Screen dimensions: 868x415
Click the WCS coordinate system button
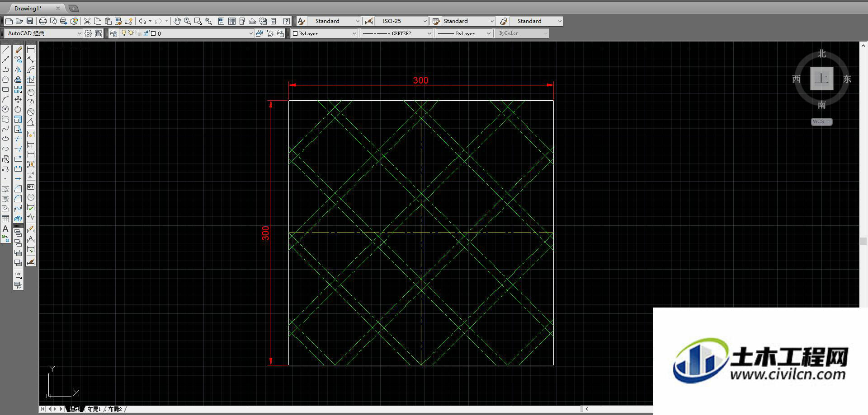(x=821, y=121)
